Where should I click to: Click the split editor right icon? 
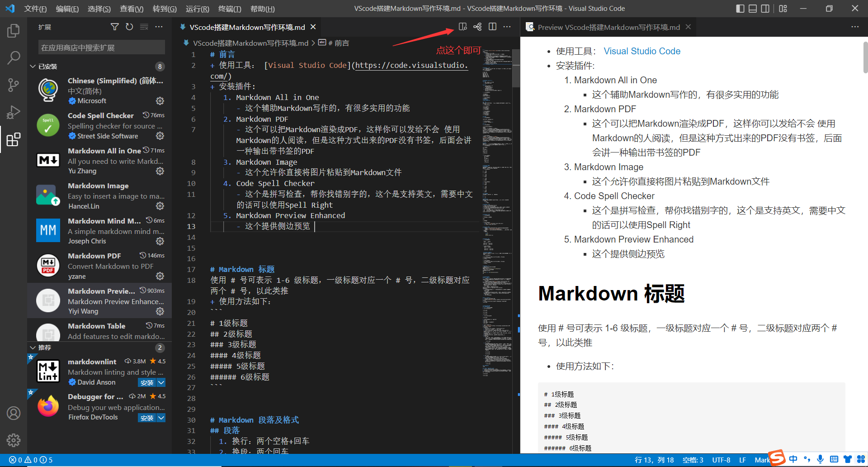[492, 27]
